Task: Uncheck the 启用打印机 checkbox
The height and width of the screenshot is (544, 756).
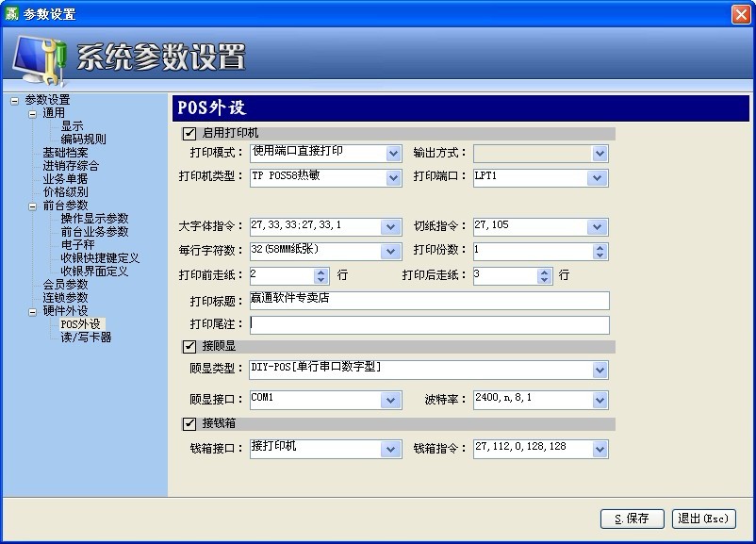Action: pyautogui.click(x=189, y=133)
